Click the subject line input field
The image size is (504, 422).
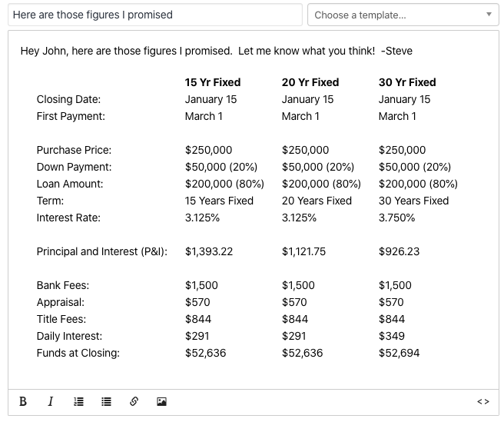click(155, 15)
